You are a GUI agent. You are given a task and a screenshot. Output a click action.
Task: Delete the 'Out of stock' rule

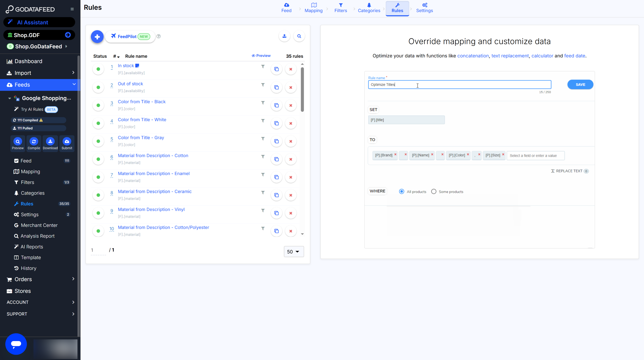tap(291, 87)
